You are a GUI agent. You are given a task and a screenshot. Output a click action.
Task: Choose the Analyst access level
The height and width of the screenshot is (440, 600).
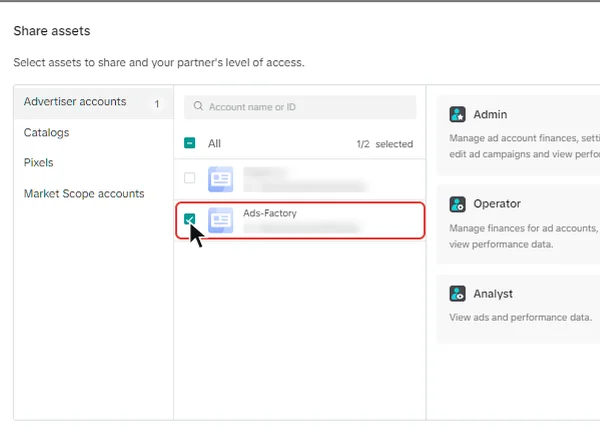[518, 309]
